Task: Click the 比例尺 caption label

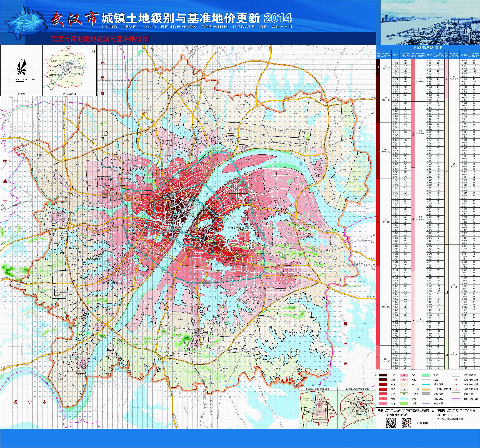Action: click(22, 94)
